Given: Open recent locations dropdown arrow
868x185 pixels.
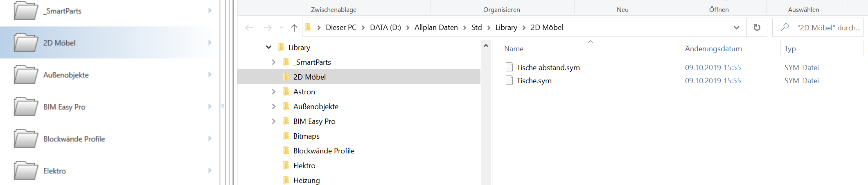Looking at the screenshot, I should [282, 27].
